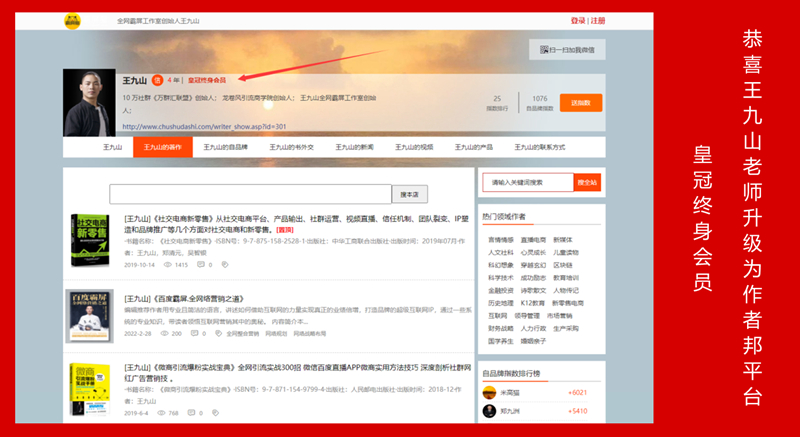Screen dimensions: 800x437
Task: Select 王九山的新闻 tab
Action: 352,147
